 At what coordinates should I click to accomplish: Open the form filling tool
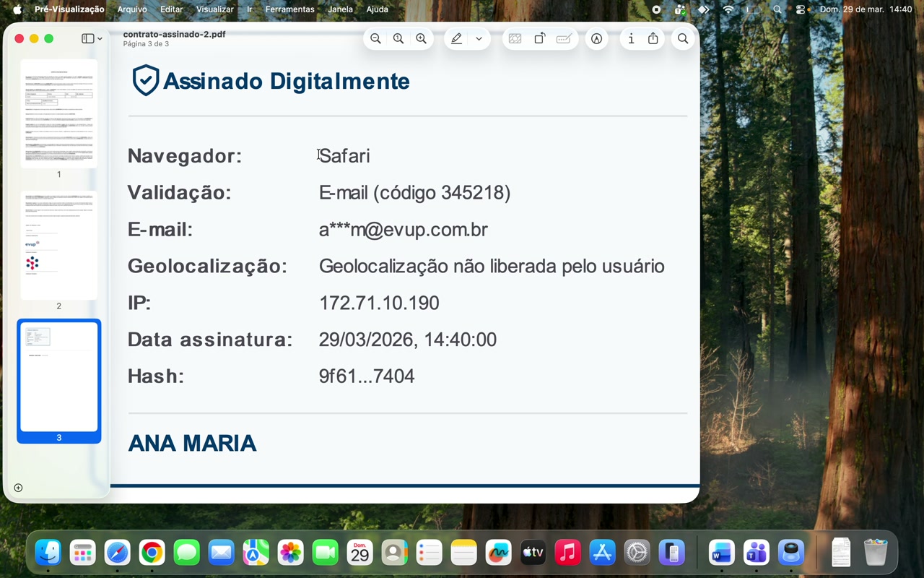tap(564, 39)
